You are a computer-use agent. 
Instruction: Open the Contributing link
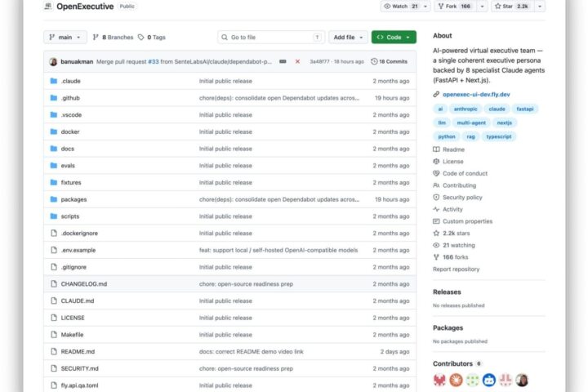pyautogui.click(x=455, y=185)
